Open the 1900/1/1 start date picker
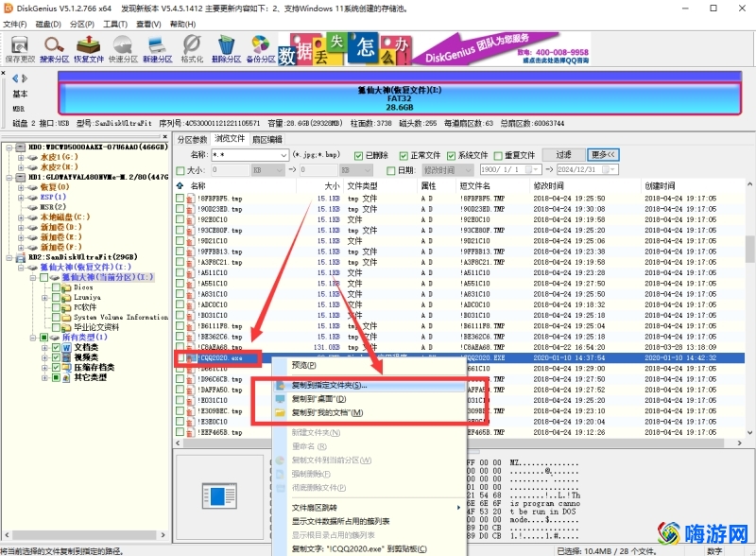Image resolution: width=756 pixels, height=556 pixels. pos(537,169)
